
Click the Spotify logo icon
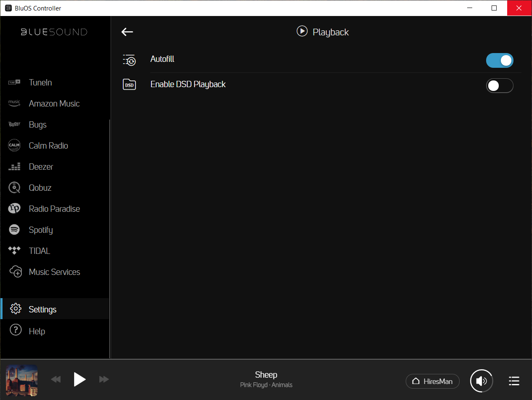pyautogui.click(x=14, y=230)
